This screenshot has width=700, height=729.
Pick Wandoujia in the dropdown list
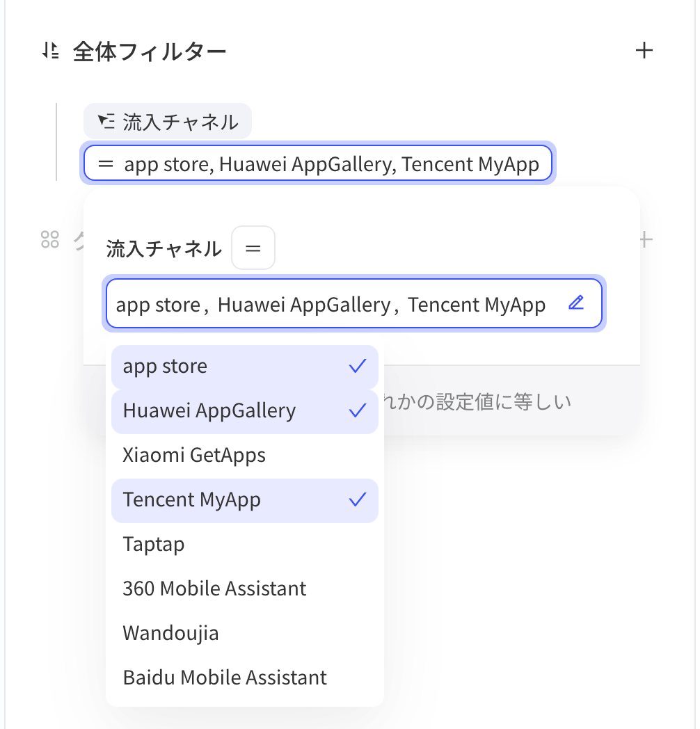[x=245, y=634]
